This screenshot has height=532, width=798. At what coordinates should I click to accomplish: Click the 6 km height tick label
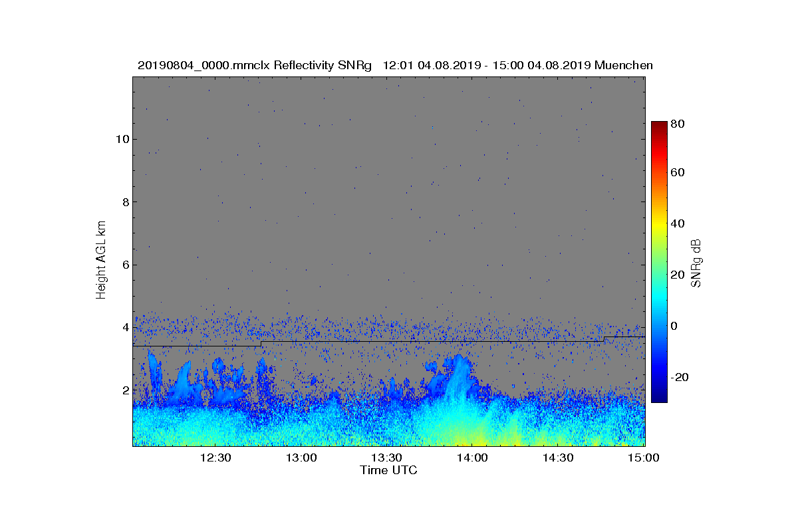pos(124,265)
